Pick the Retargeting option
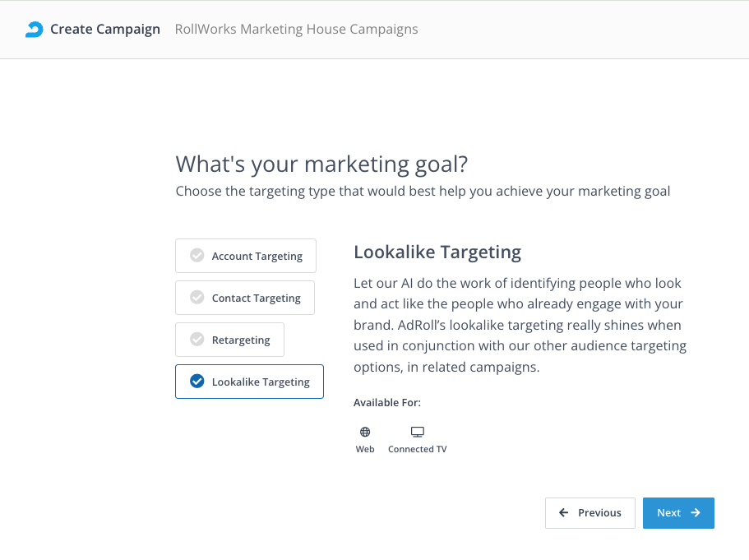The height and width of the screenshot is (560, 749). [x=241, y=340]
